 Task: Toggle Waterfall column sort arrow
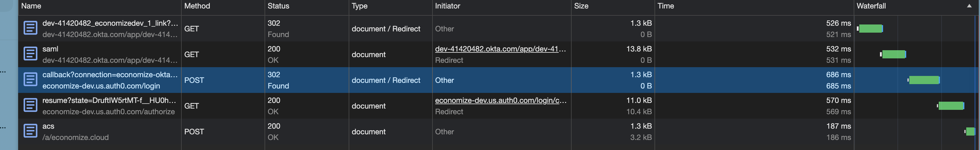click(x=969, y=6)
